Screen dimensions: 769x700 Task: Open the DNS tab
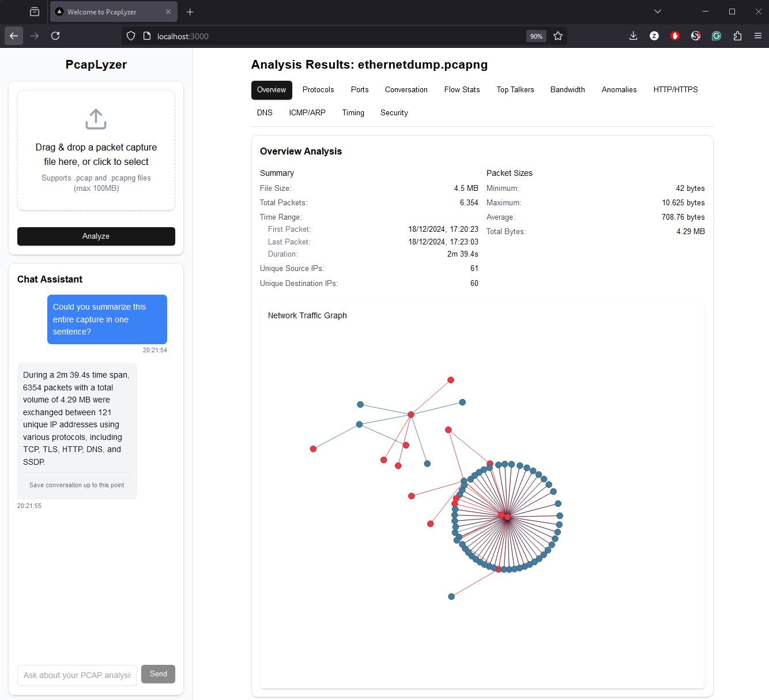(265, 113)
